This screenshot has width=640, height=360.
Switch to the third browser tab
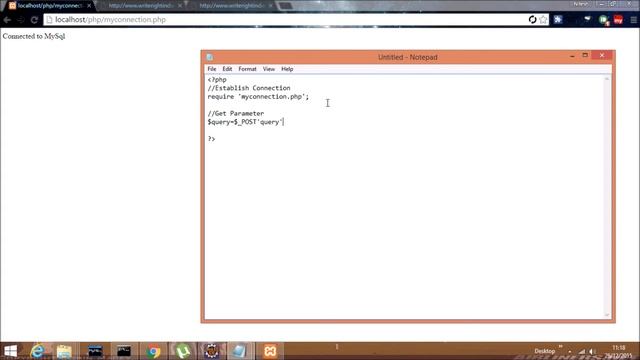(232, 6)
